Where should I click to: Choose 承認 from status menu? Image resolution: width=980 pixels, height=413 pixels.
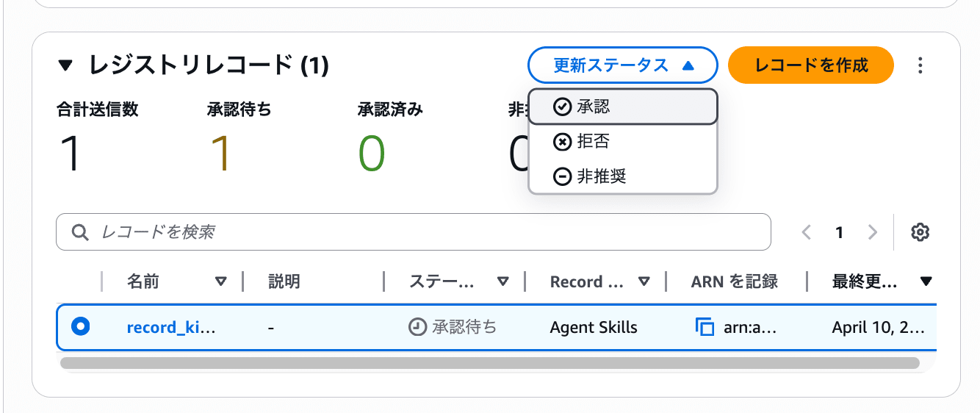pos(622,107)
